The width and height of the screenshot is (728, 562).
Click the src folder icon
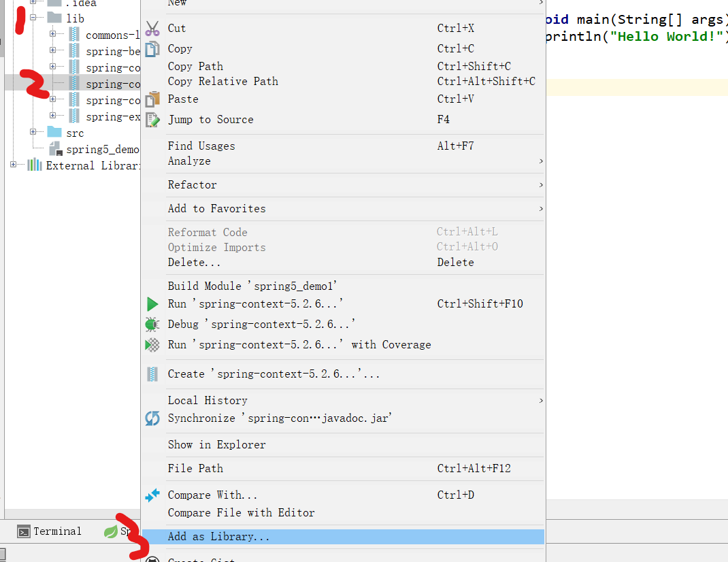click(54, 132)
